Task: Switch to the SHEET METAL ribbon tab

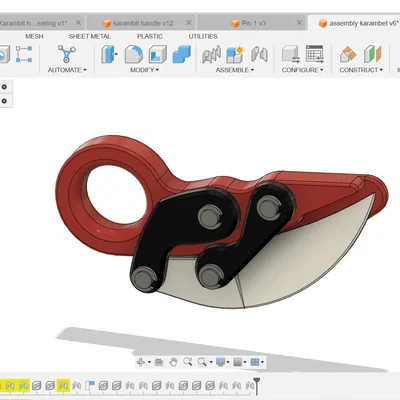Action: click(90, 36)
